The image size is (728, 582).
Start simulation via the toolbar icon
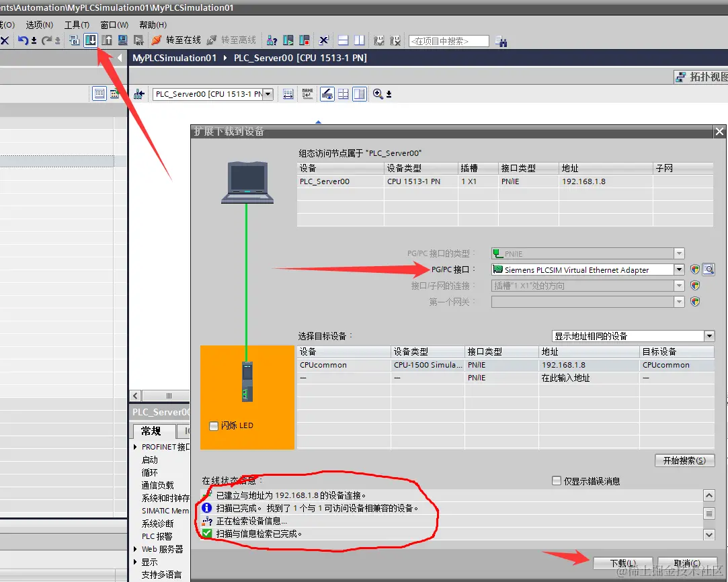pos(122,40)
